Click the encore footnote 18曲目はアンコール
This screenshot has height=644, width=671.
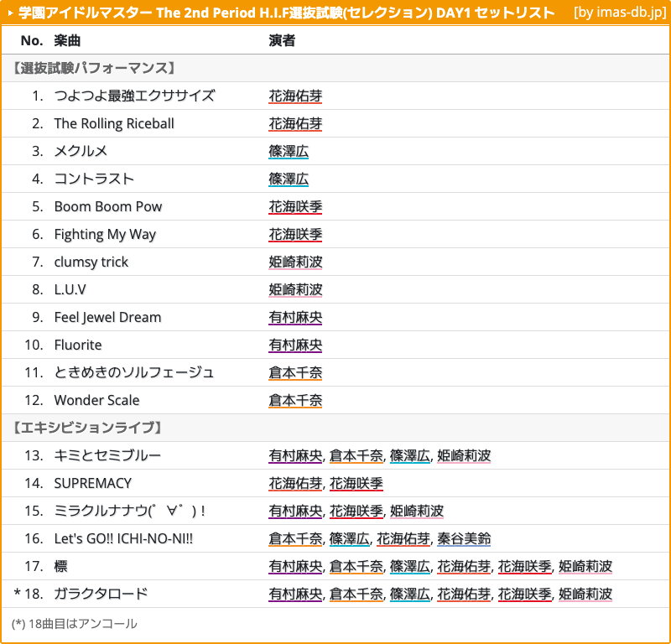(75, 624)
